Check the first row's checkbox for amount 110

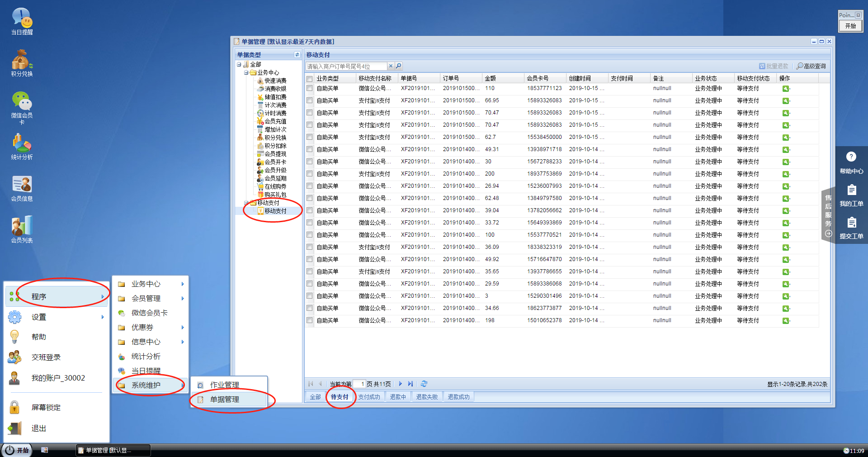pos(310,89)
